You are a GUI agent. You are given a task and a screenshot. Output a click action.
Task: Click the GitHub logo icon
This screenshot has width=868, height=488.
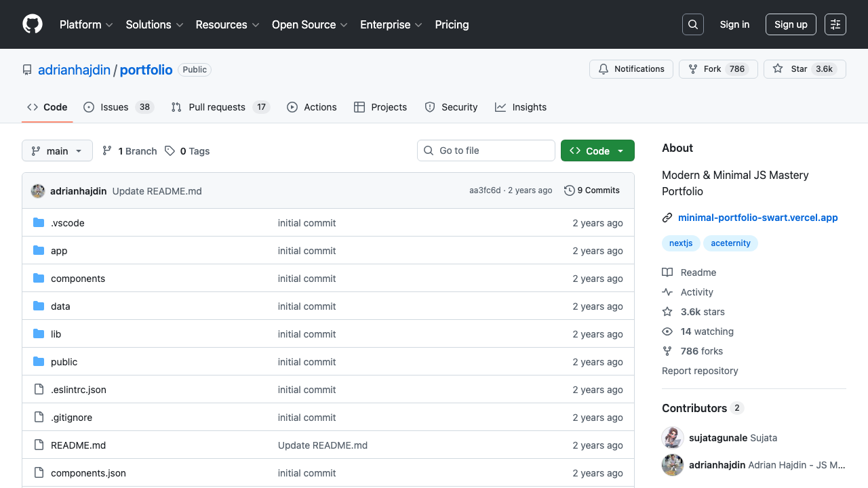point(33,24)
